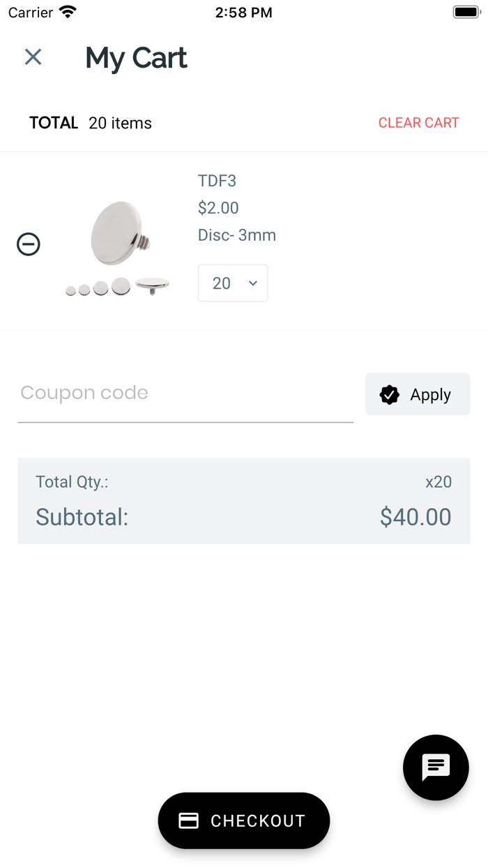Tap the $2.00 item price

pyautogui.click(x=218, y=208)
